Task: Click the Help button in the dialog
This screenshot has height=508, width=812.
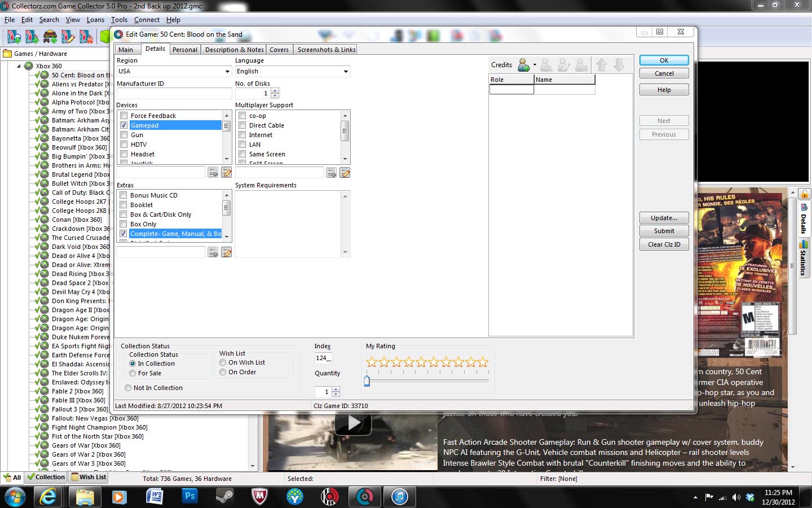Action: [x=664, y=90]
